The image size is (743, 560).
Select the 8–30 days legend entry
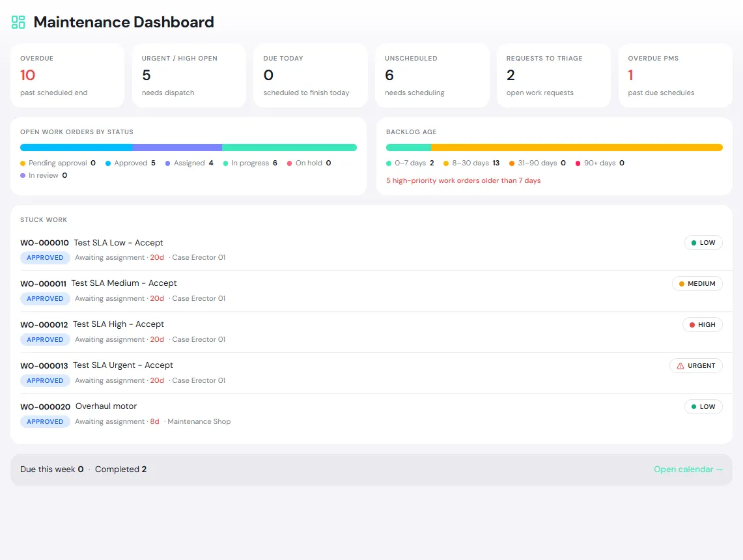point(471,163)
